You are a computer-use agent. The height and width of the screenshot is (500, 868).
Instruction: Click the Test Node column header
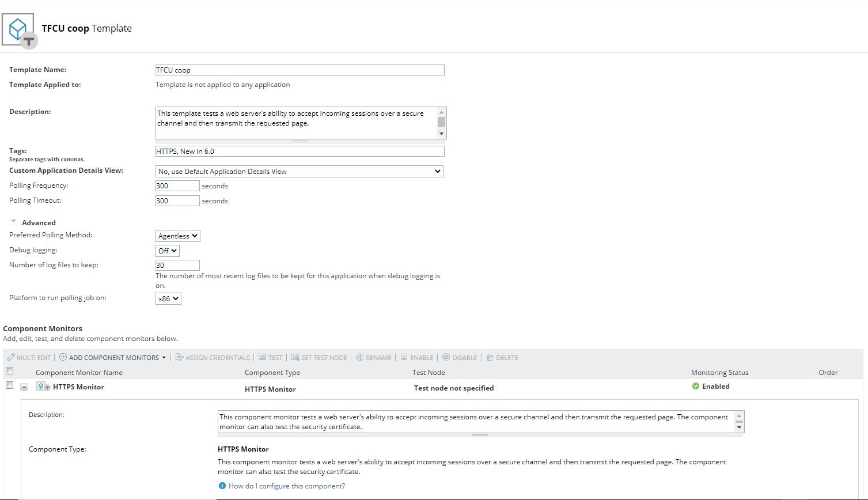429,372
